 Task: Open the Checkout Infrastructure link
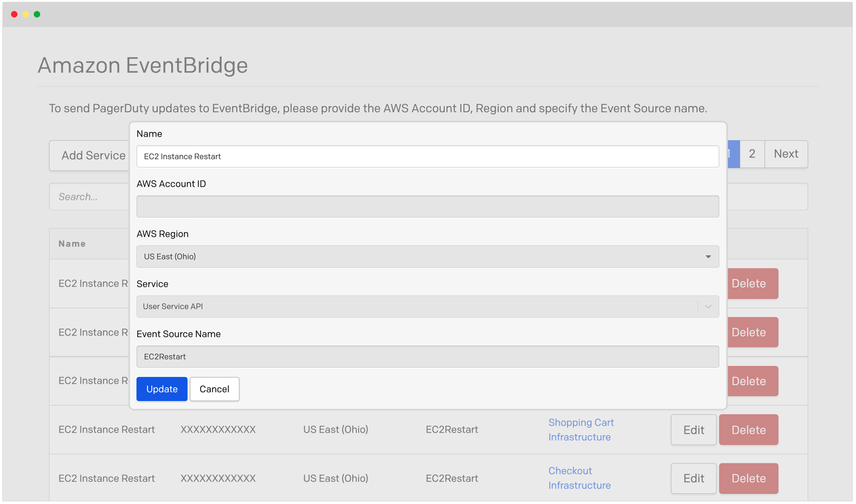pos(579,478)
